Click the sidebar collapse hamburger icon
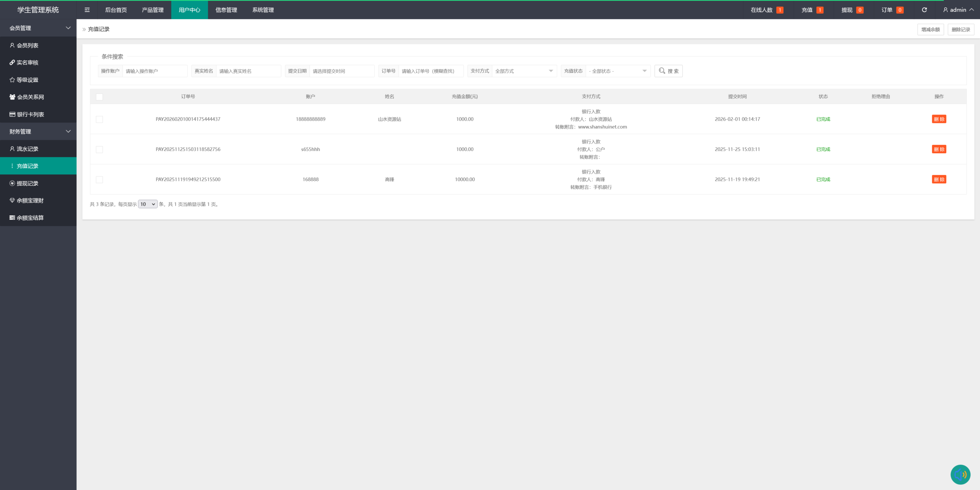Viewport: 980px width, 490px height. 87,10
